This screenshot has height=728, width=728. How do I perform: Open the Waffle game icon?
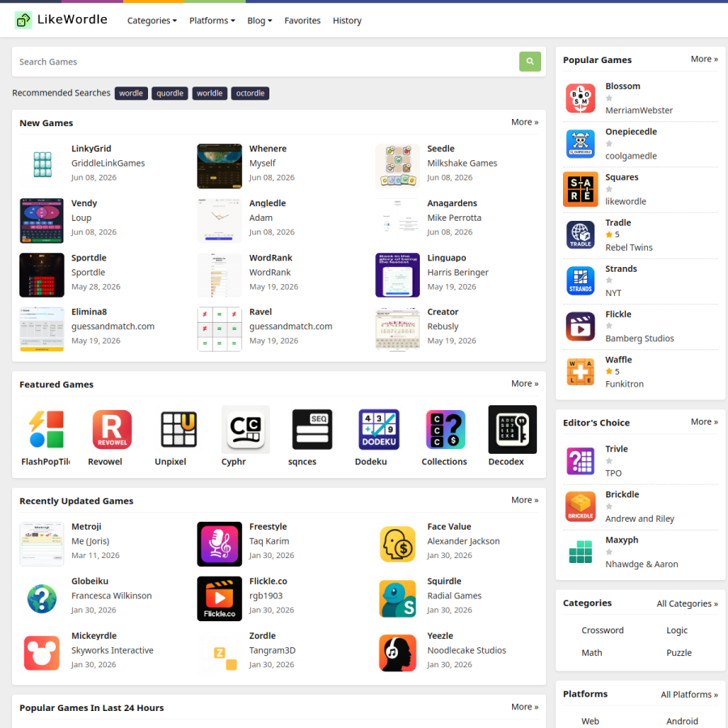click(580, 371)
